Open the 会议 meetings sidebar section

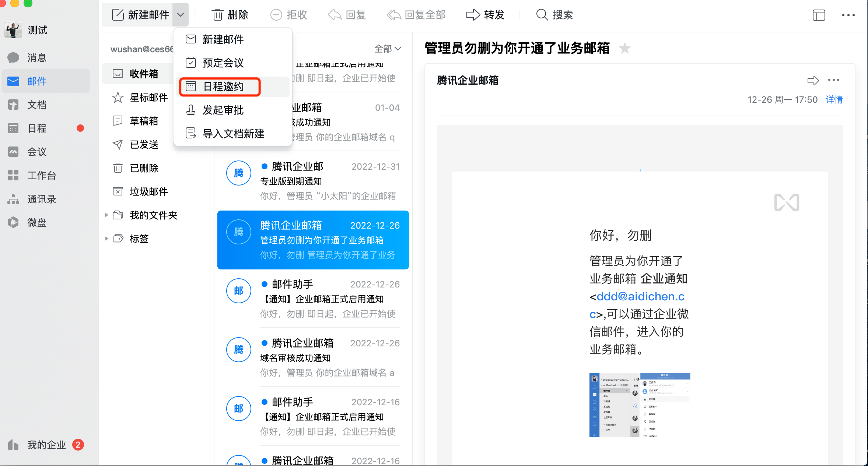[x=46, y=152]
